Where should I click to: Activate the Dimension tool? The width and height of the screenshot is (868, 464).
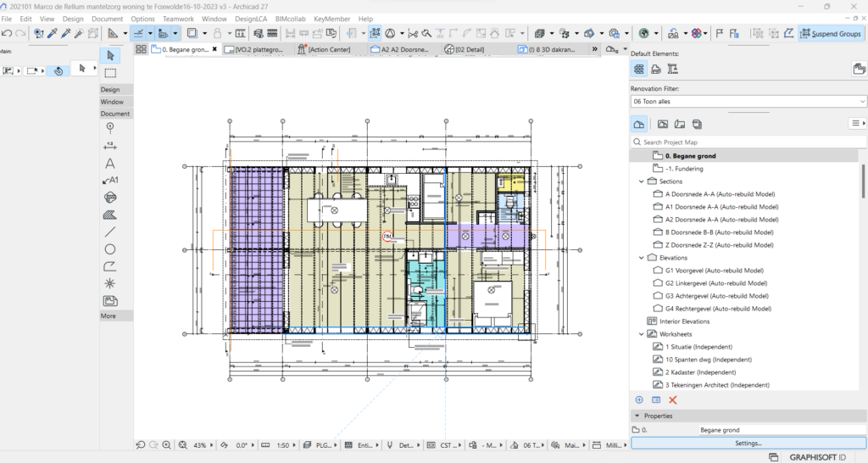coord(110,145)
